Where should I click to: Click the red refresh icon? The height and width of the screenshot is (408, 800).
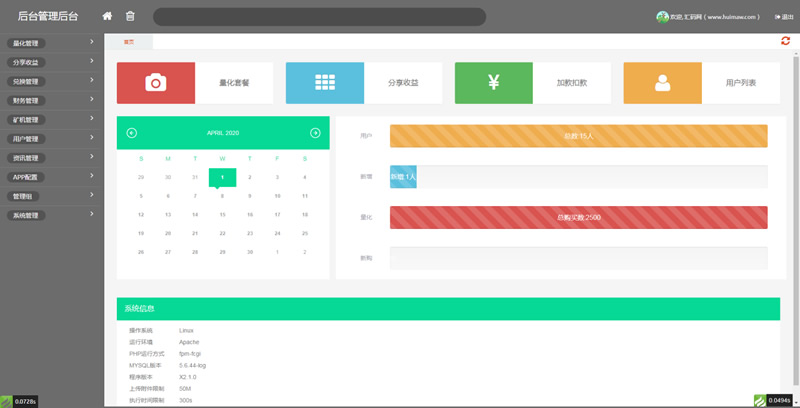[x=785, y=41]
